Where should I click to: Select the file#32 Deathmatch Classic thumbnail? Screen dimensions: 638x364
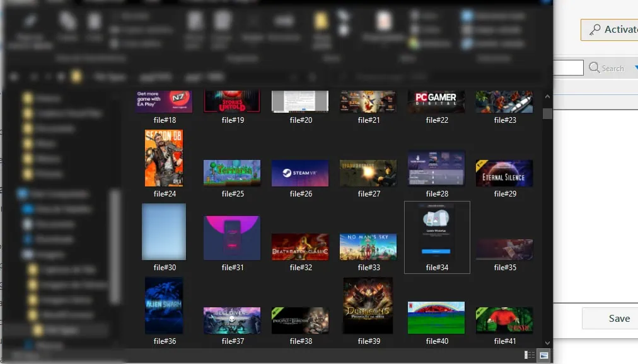click(x=300, y=247)
